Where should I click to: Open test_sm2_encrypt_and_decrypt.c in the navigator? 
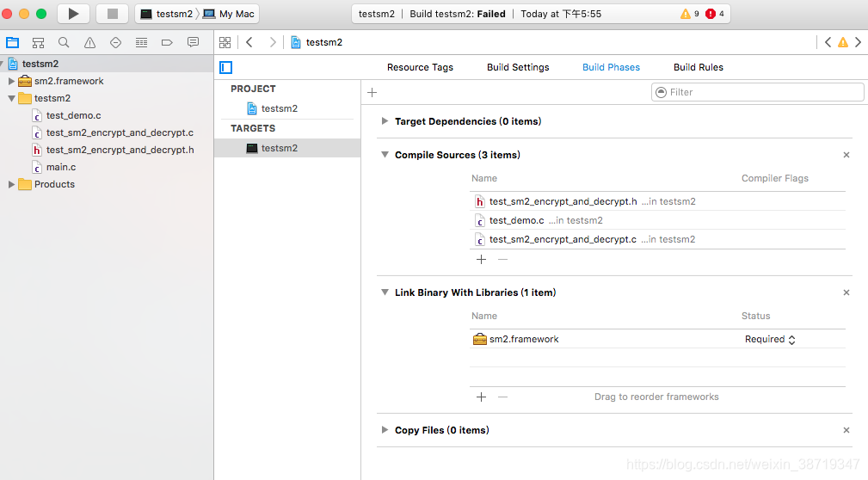tap(120, 132)
